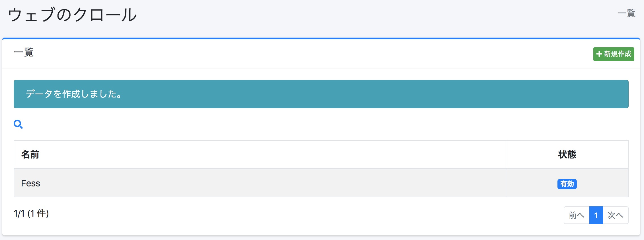Click the 状態 column header

click(x=567, y=154)
